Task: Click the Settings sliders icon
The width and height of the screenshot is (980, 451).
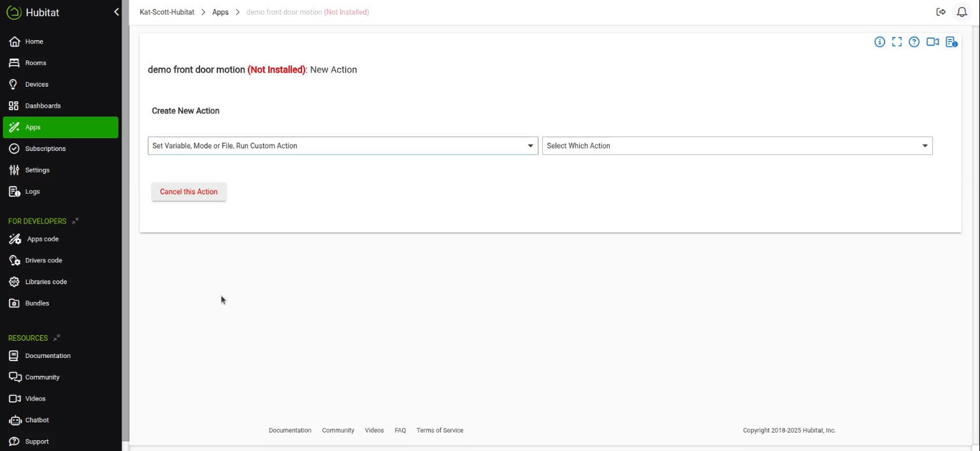Action: pyautogui.click(x=14, y=170)
